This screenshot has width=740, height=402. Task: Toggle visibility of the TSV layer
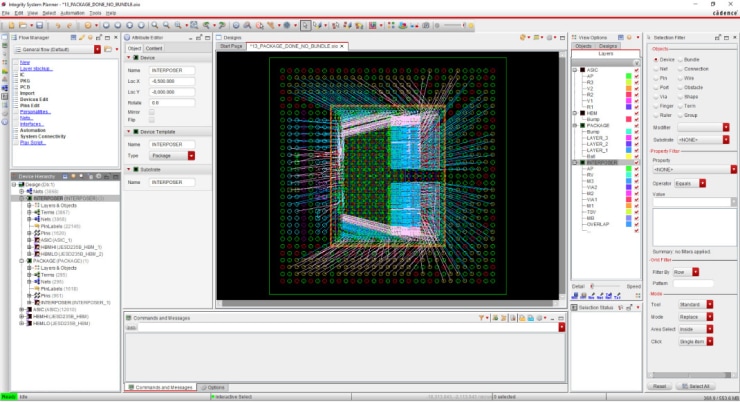tap(637, 213)
